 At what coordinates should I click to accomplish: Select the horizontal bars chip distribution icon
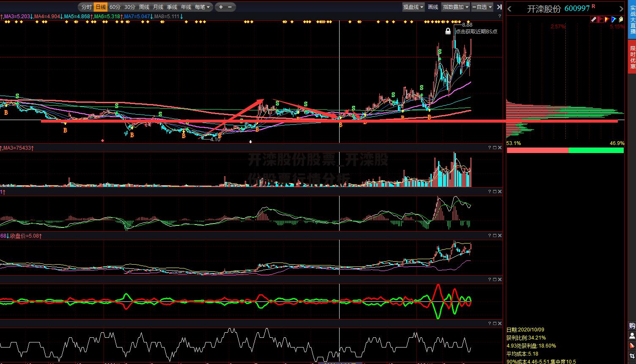(600, 19)
